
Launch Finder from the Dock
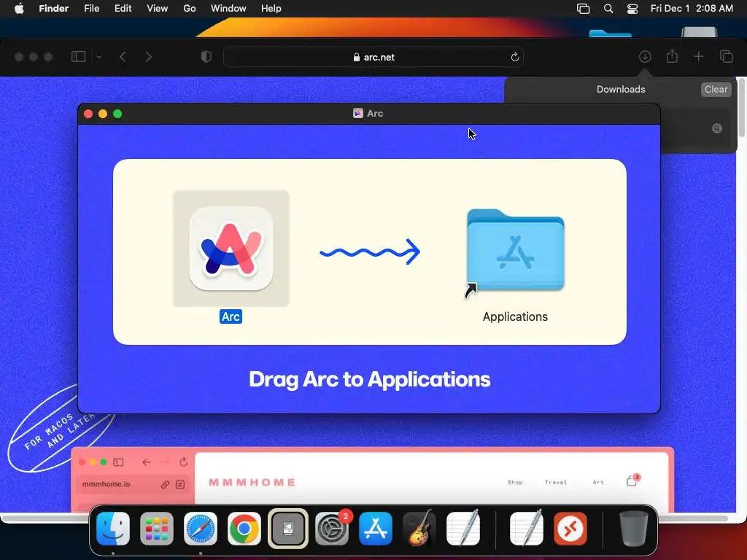(113, 529)
